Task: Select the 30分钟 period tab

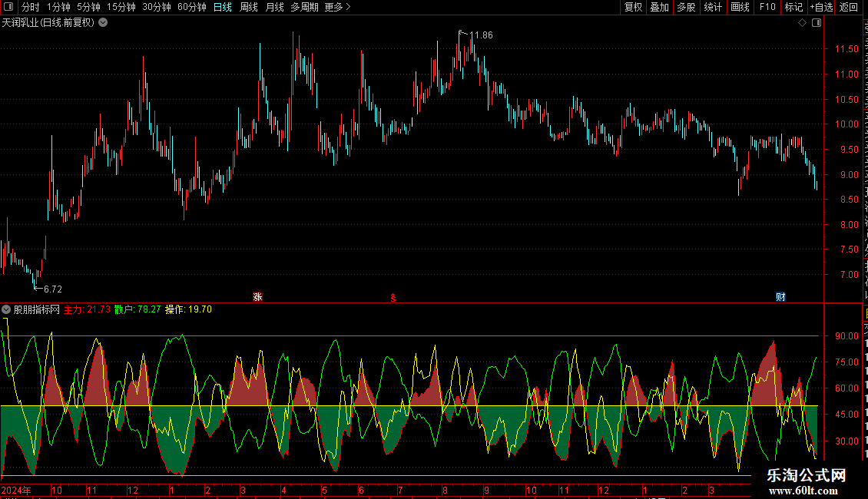Action: (157, 7)
